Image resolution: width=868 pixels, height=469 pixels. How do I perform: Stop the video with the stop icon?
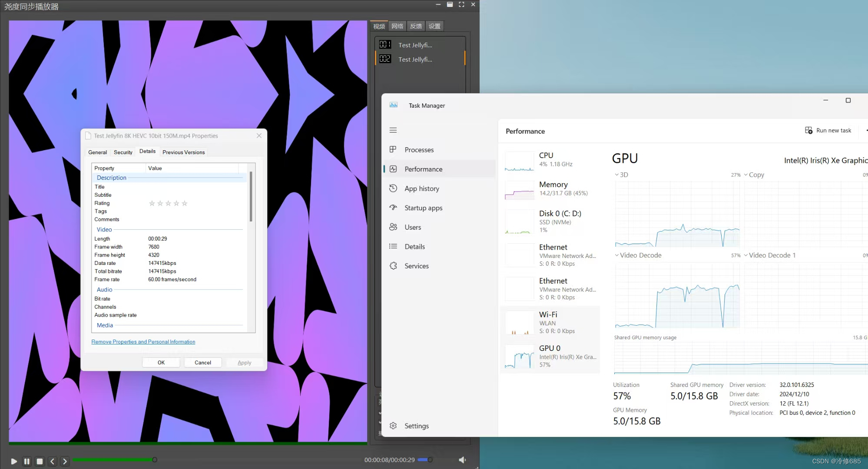(40, 461)
